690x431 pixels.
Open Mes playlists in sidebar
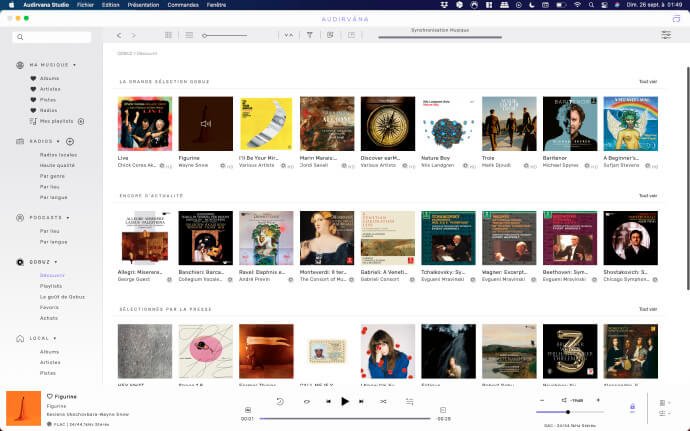coord(51,121)
